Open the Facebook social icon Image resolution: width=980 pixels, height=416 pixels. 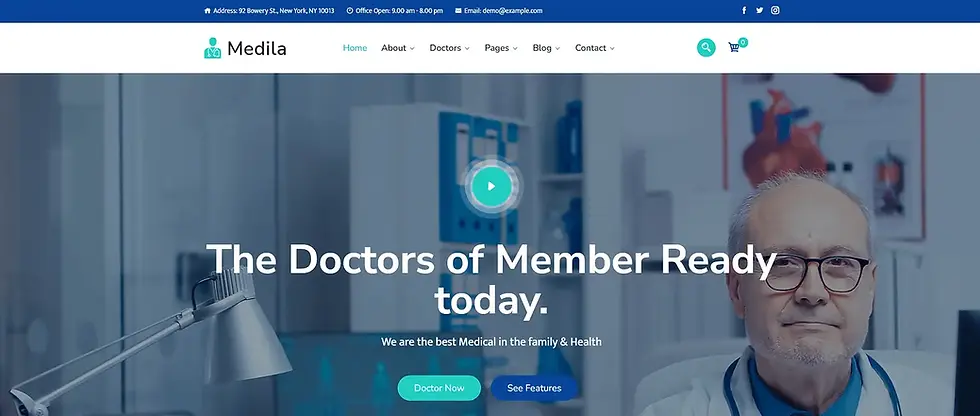click(x=744, y=11)
